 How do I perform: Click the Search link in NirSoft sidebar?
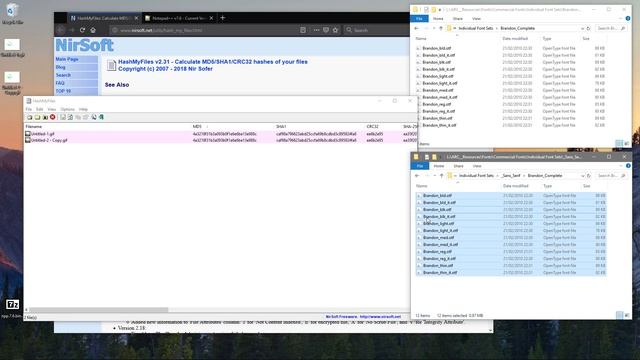click(x=63, y=75)
